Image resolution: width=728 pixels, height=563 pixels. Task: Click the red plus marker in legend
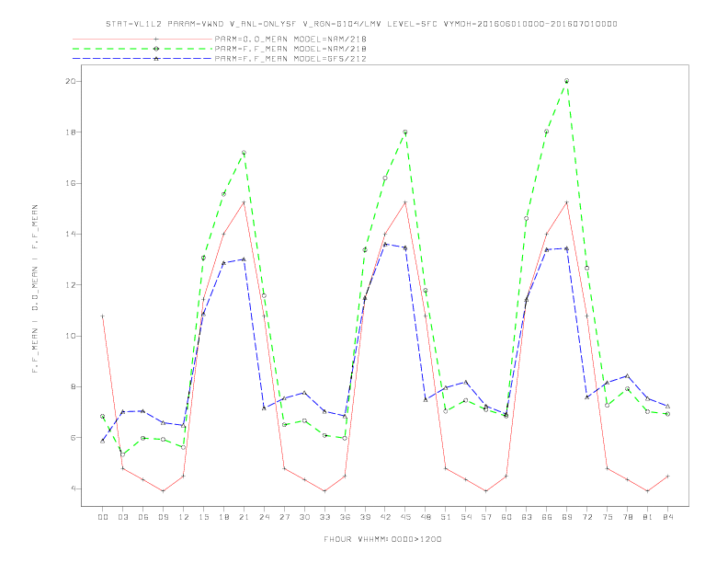[x=156, y=39]
